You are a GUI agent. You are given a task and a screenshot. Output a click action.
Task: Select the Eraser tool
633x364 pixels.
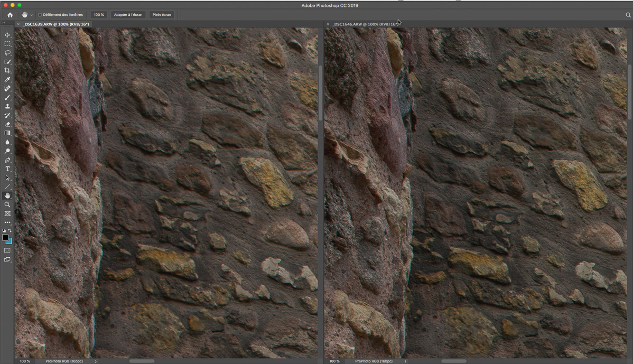7,125
